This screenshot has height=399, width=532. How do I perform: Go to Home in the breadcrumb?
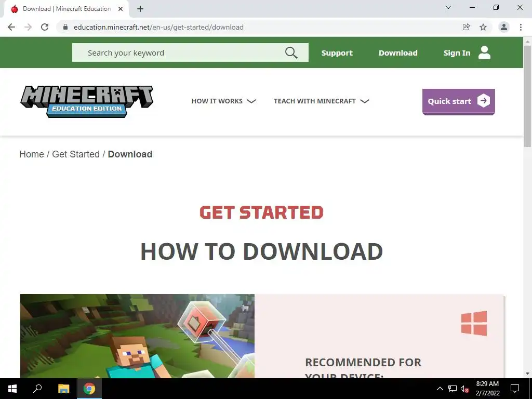pos(32,154)
